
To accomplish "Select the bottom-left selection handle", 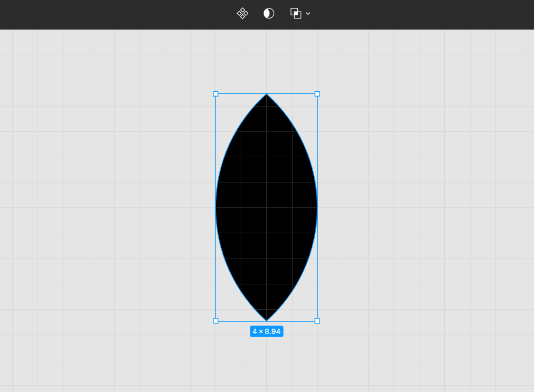I will coord(216,321).
